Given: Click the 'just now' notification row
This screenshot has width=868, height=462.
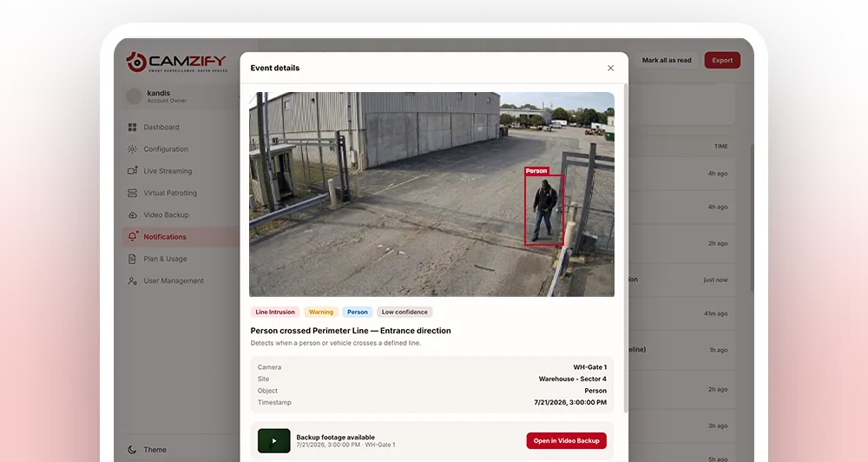Looking at the screenshot, I should click(x=682, y=280).
